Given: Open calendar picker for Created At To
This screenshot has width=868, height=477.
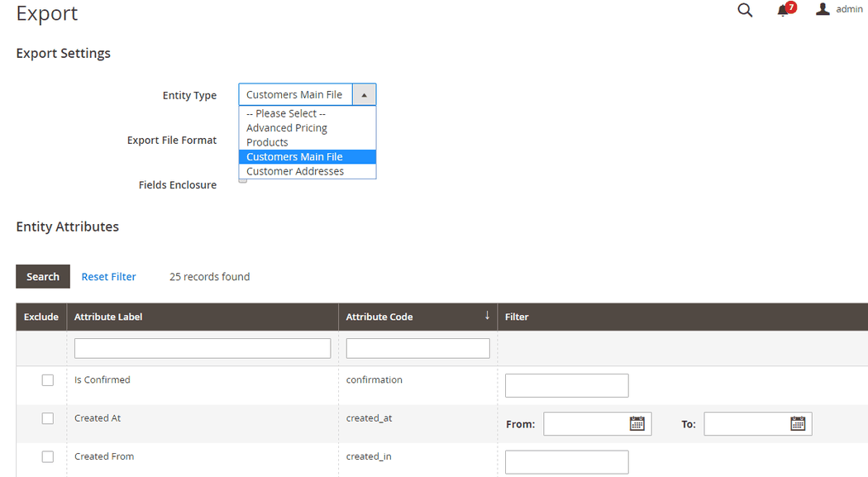Looking at the screenshot, I should click(x=798, y=424).
